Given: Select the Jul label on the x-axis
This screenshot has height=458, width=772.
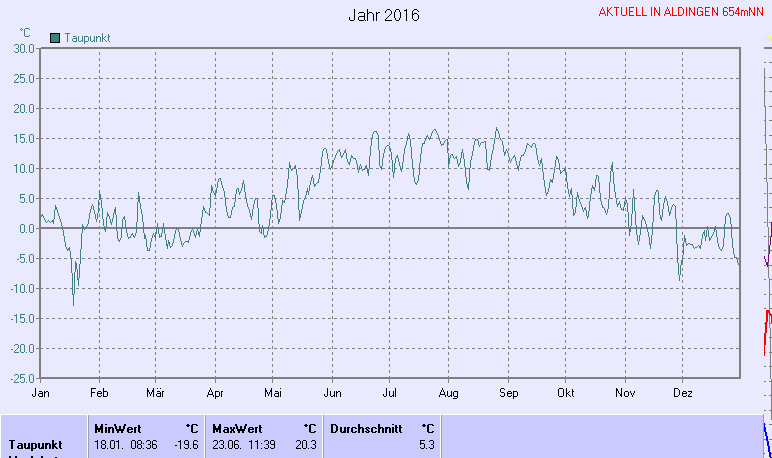Looking at the screenshot, I should coord(390,393).
